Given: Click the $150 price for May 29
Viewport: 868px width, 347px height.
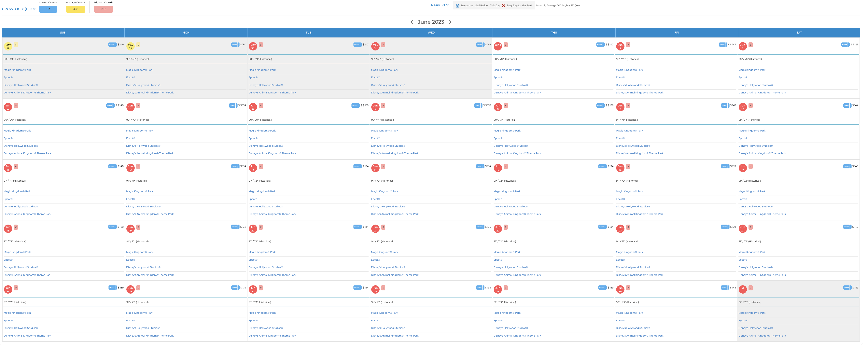Looking at the screenshot, I should (x=243, y=45).
